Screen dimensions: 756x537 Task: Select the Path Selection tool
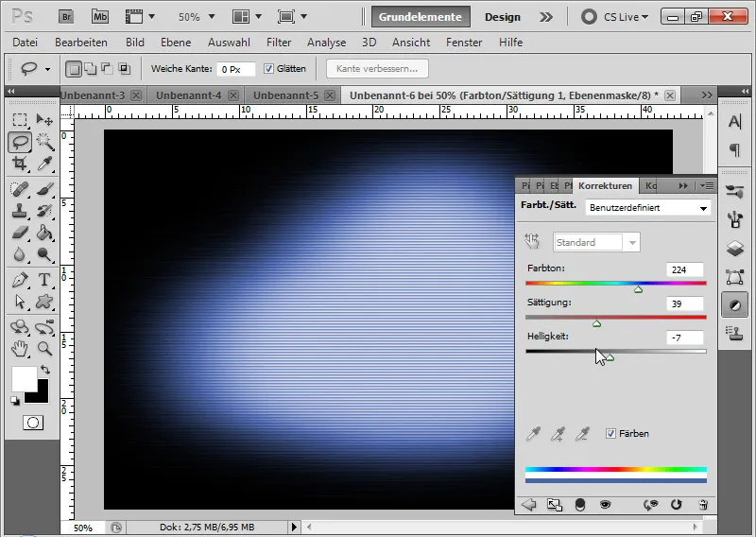click(20, 302)
